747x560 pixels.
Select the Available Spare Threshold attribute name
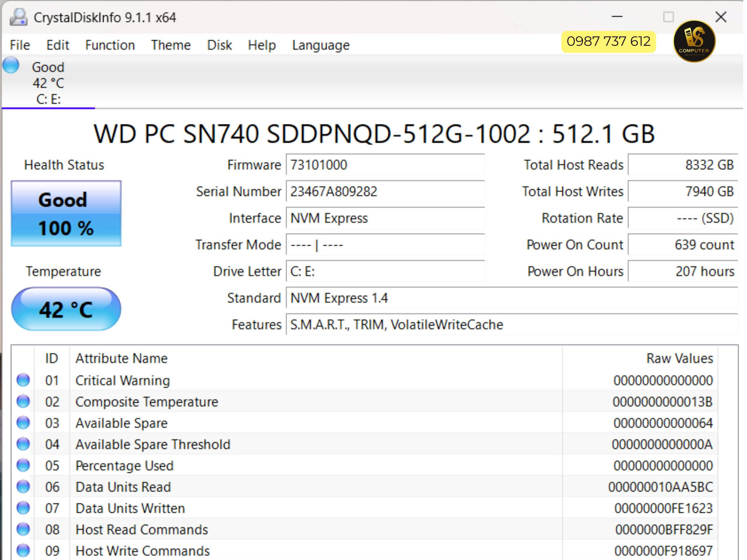coord(153,444)
